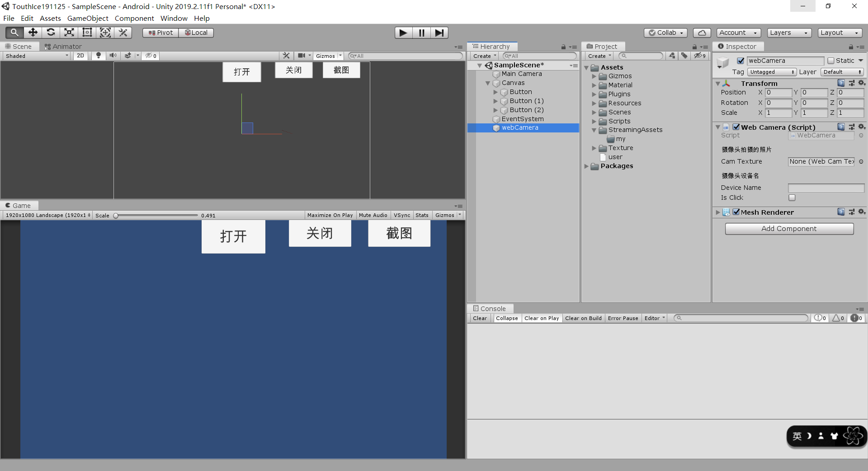Open Collab button
The width and height of the screenshot is (868, 471).
[x=665, y=33]
